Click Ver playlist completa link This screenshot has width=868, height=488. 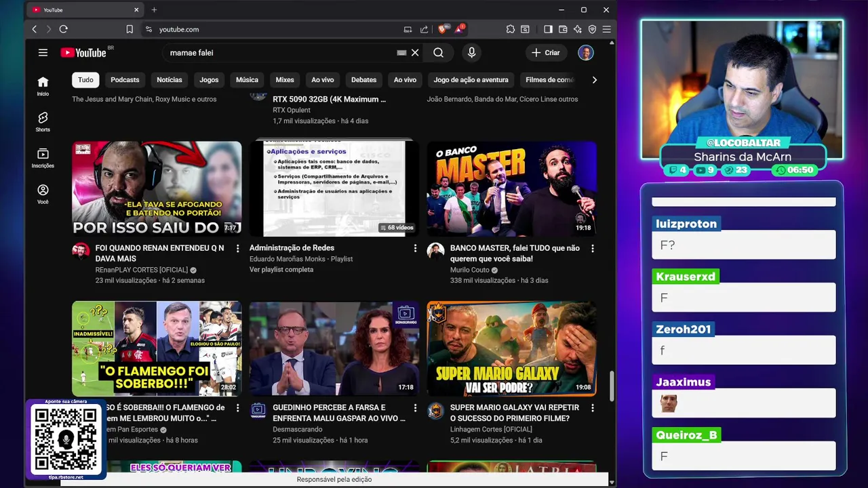281,270
